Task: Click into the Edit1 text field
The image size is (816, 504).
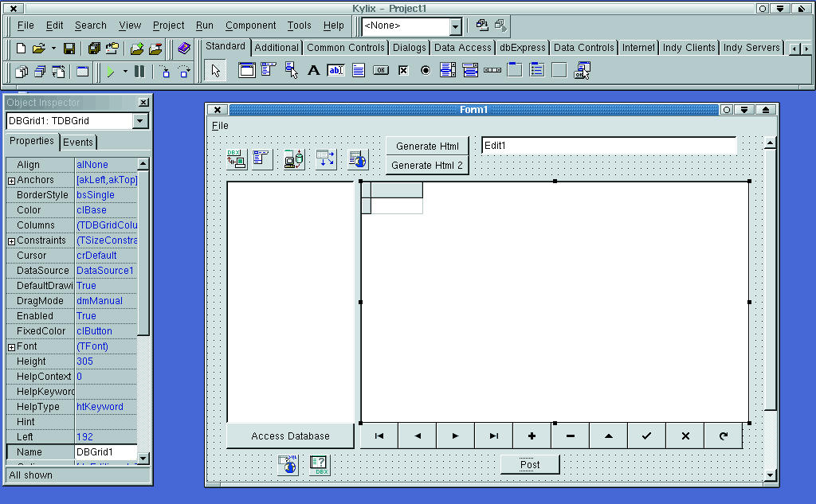Action: [609, 146]
